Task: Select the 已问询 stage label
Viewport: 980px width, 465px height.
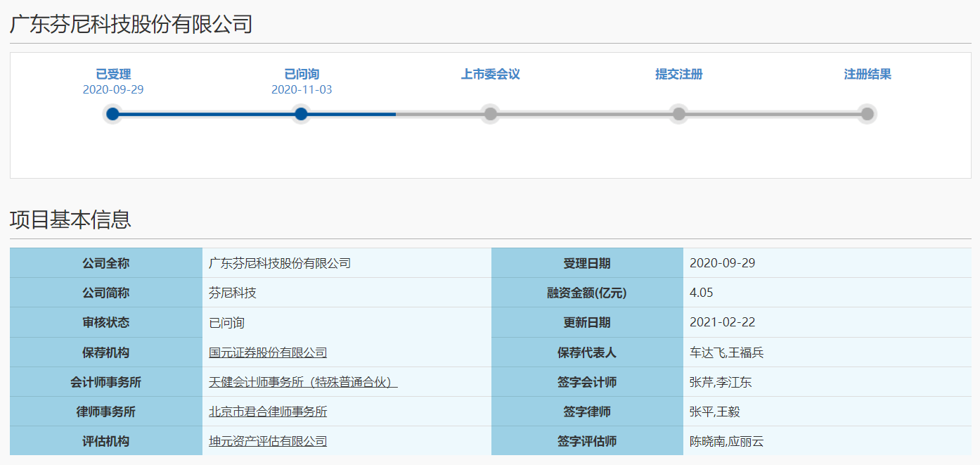Action: coord(302,74)
